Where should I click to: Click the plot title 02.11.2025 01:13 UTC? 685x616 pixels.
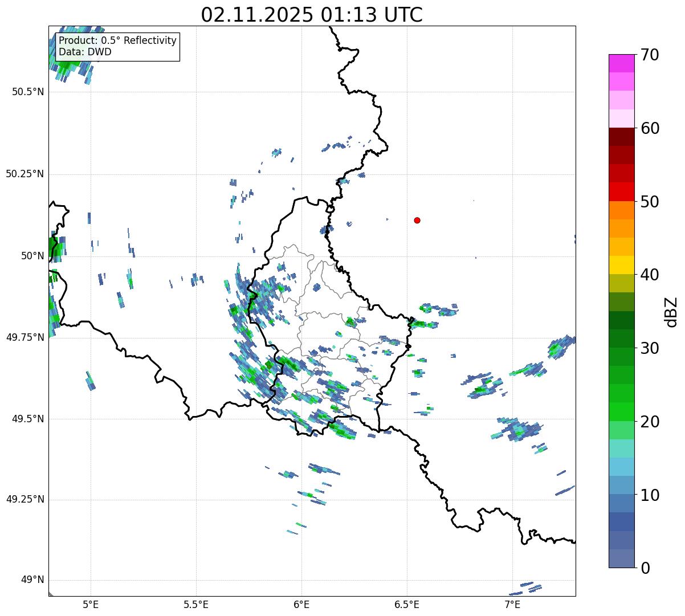[x=312, y=15]
